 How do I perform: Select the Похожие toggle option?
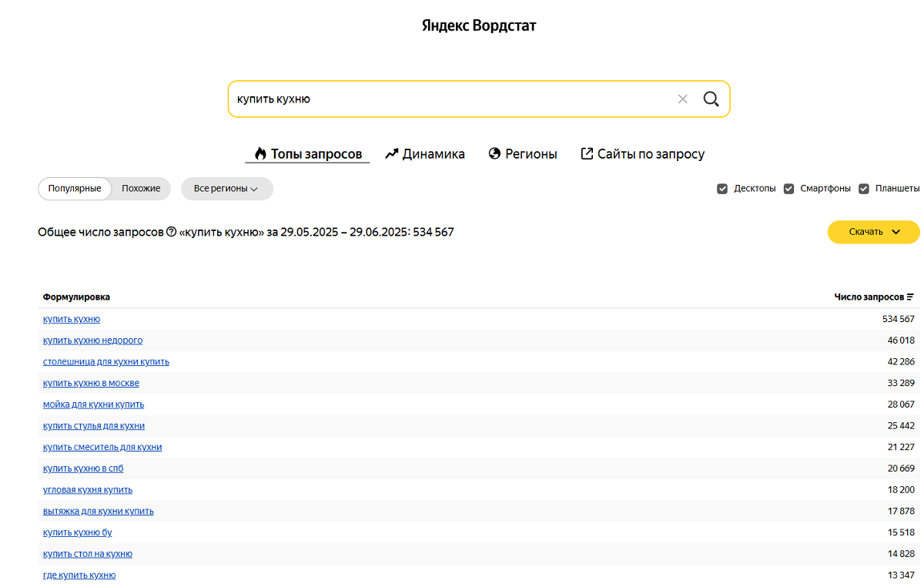(x=141, y=189)
